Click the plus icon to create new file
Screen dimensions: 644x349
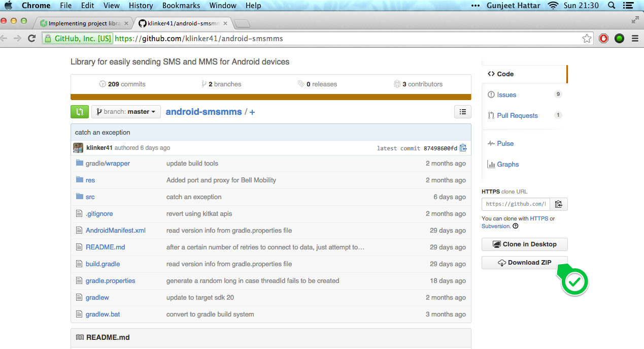(252, 112)
